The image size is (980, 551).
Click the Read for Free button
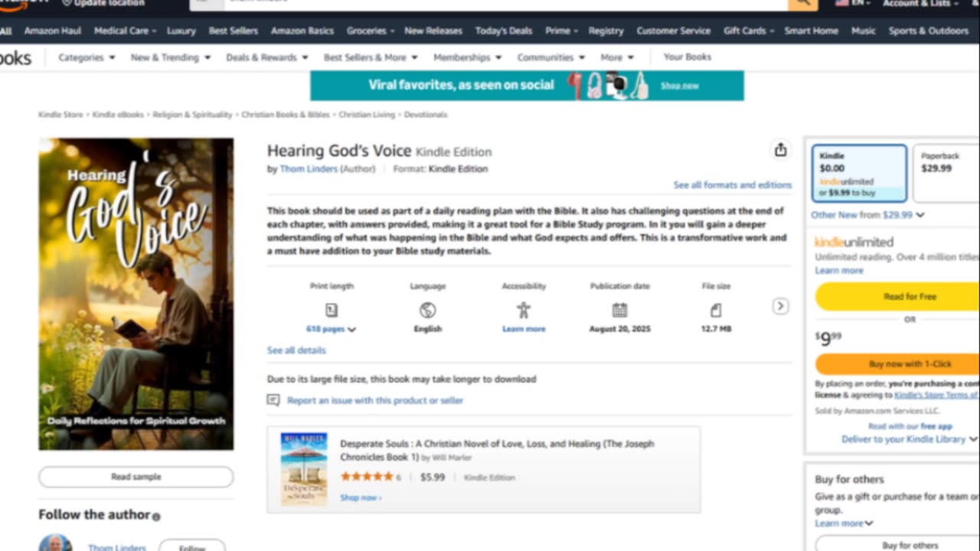pyautogui.click(x=897, y=296)
